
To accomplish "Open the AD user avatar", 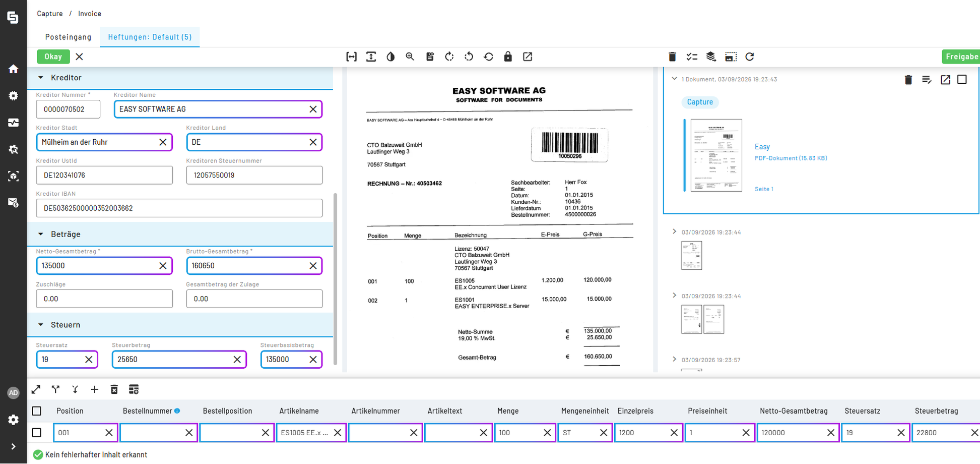I will click(13, 393).
